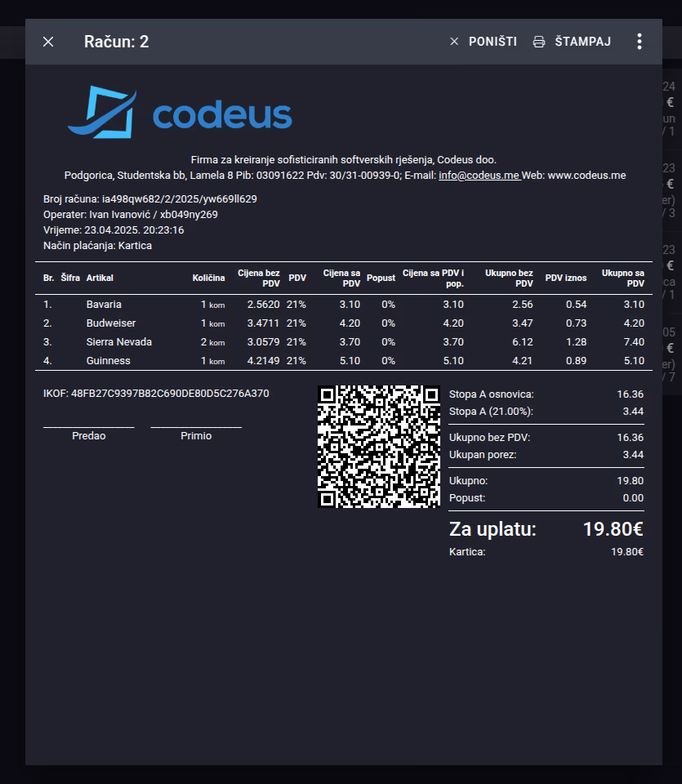Click the X icon beside PONIŠTI
Screen dimensions: 682x784
454,42
